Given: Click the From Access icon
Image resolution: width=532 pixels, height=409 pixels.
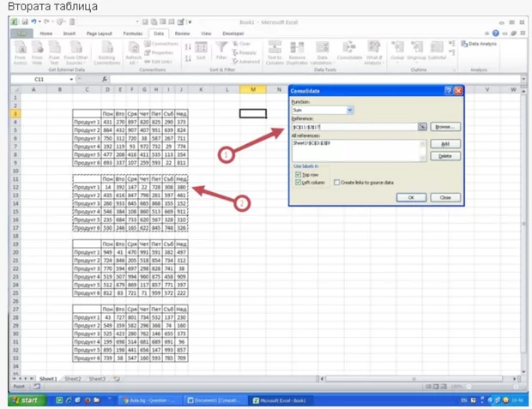Looking at the screenshot, I should 21,52.
